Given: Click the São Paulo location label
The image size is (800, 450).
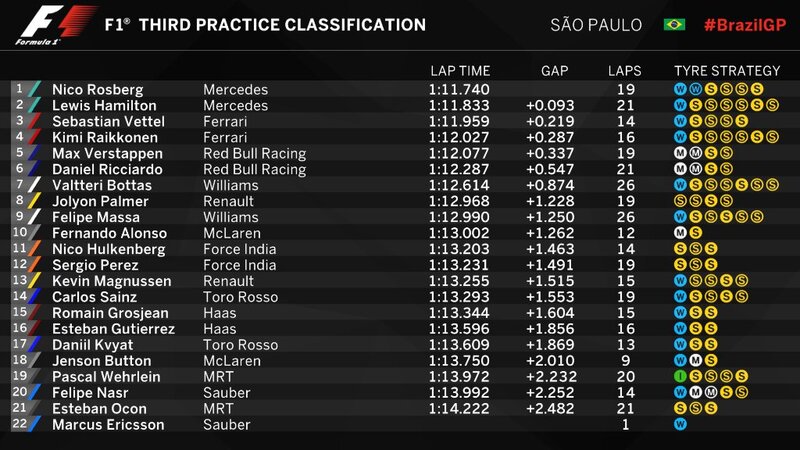Looking at the screenshot, I should coord(596,24).
